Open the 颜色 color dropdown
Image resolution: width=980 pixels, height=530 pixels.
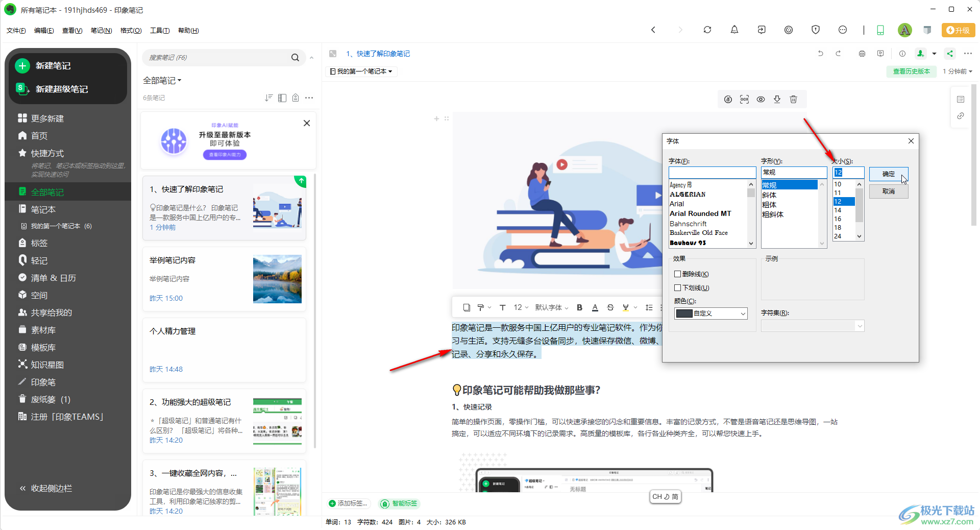click(710, 314)
